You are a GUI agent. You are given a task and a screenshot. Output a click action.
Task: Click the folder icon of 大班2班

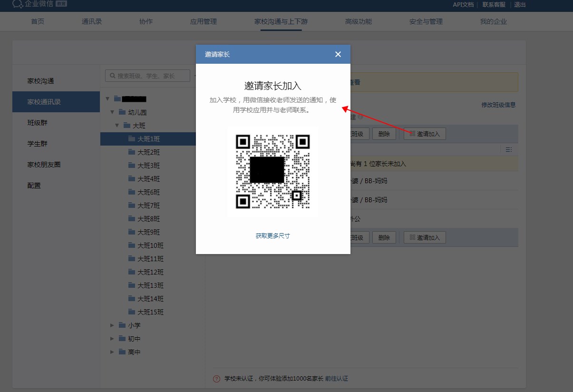pyautogui.click(x=132, y=152)
